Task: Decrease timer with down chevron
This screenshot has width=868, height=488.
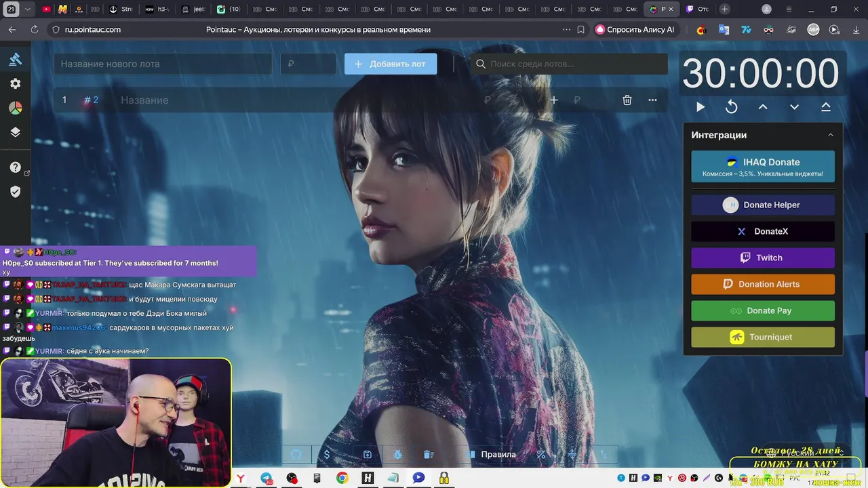Action: pyautogui.click(x=794, y=107)
